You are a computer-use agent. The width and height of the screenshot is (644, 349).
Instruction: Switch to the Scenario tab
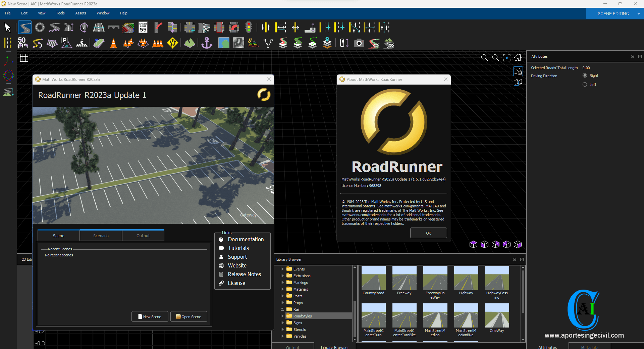tap(101, 236)
